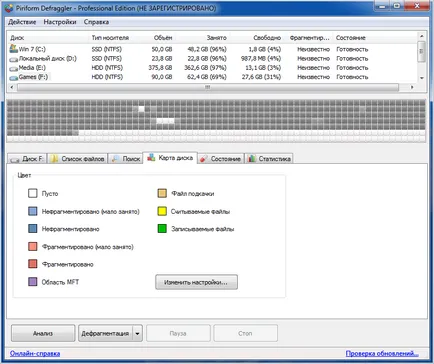The height and width of the screenshot is (364, 434).
Task: Click the green Записываемые файлы swatch
Action: pyautogui.click(x=162, y=229)
